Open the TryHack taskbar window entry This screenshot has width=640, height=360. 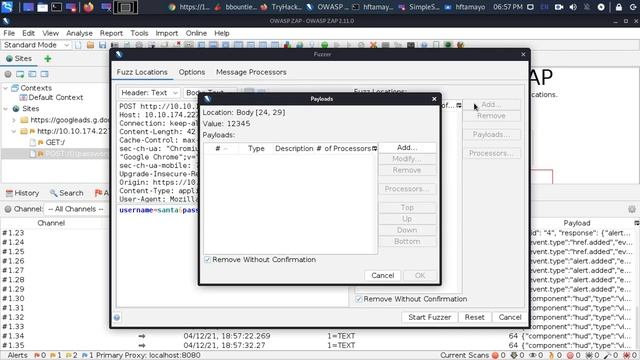(x=282, y=7)
